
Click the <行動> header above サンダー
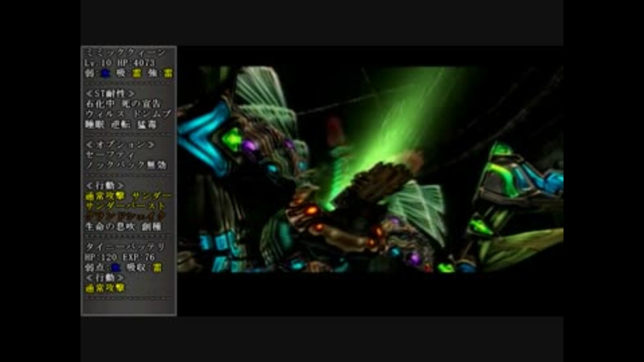[105, 186]
